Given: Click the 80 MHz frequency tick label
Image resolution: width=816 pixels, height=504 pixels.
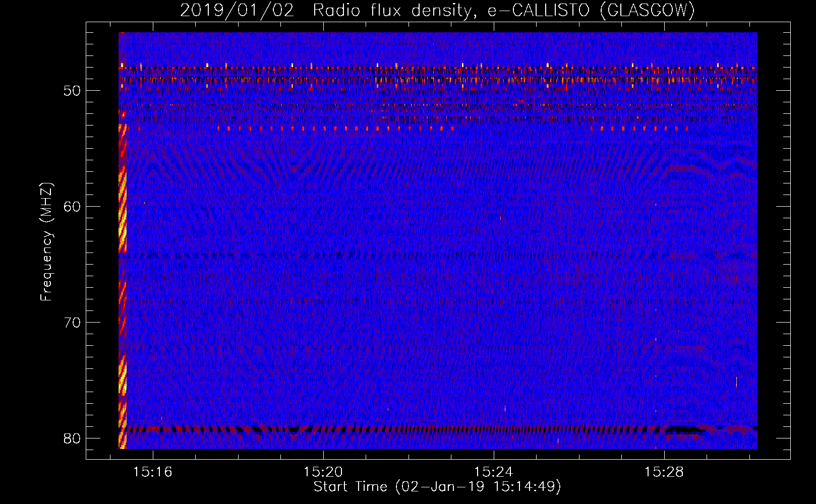Looking at the screenshot, I should (x=72, y=438).
